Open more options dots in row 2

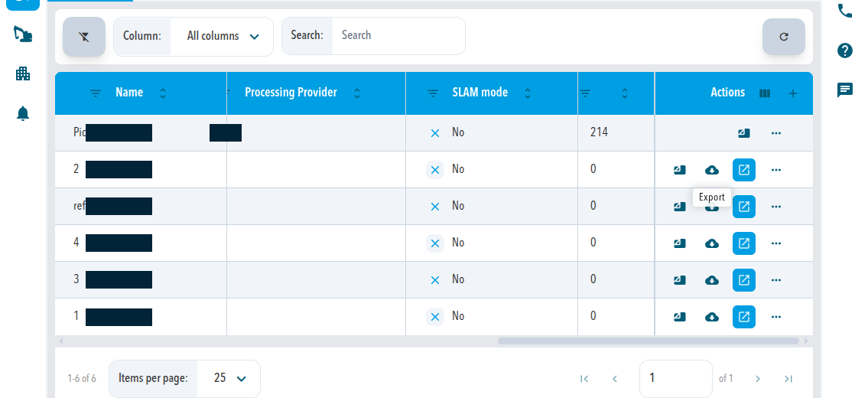coord(776,170)
